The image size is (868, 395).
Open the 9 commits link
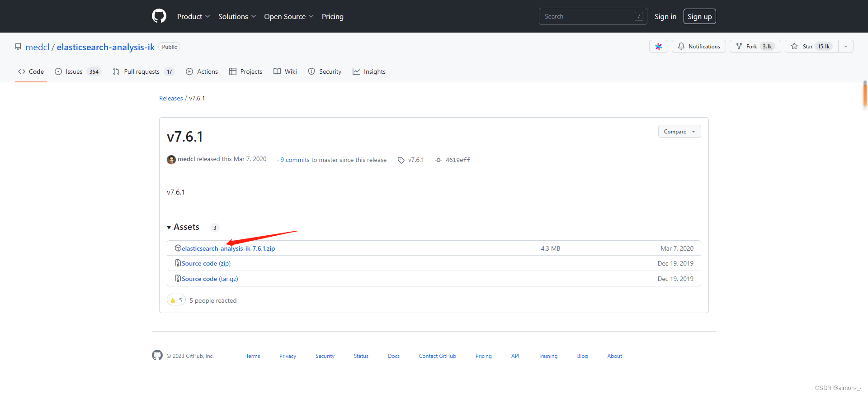(x=295, y=160)
